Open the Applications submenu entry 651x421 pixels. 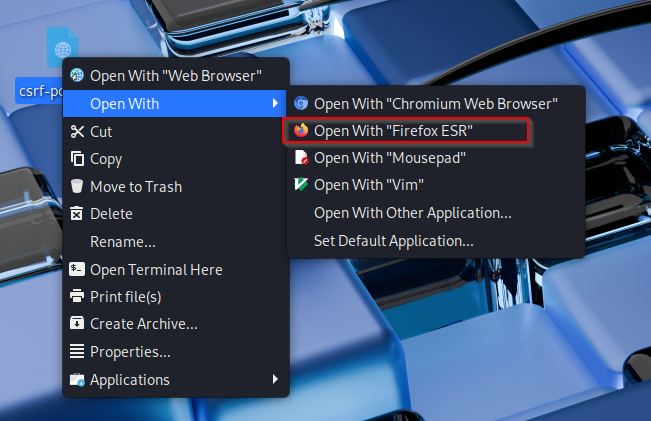[176, 379]
